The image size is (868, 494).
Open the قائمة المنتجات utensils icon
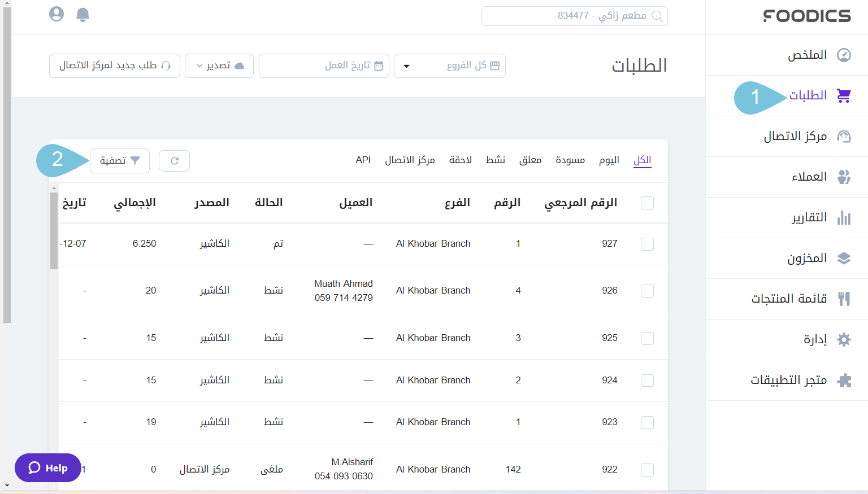tap(844, 299)
